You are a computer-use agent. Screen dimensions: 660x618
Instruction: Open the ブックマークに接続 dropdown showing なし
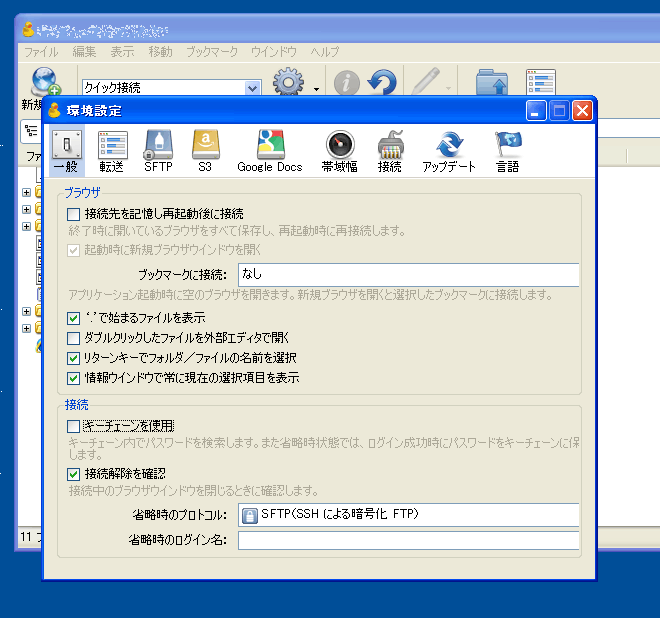click(x=408, y=274)
